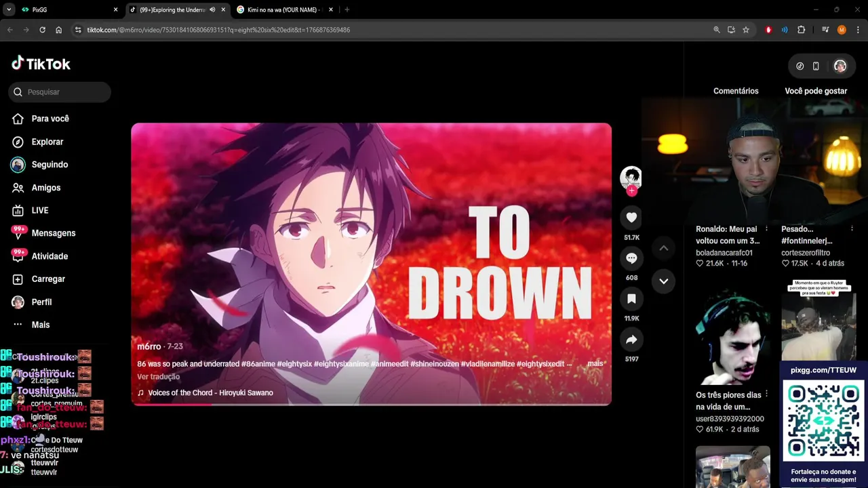Open the Chrome three-dot menu
The width and height of the screenshot is (868, 488).
[x=858, y=30]
